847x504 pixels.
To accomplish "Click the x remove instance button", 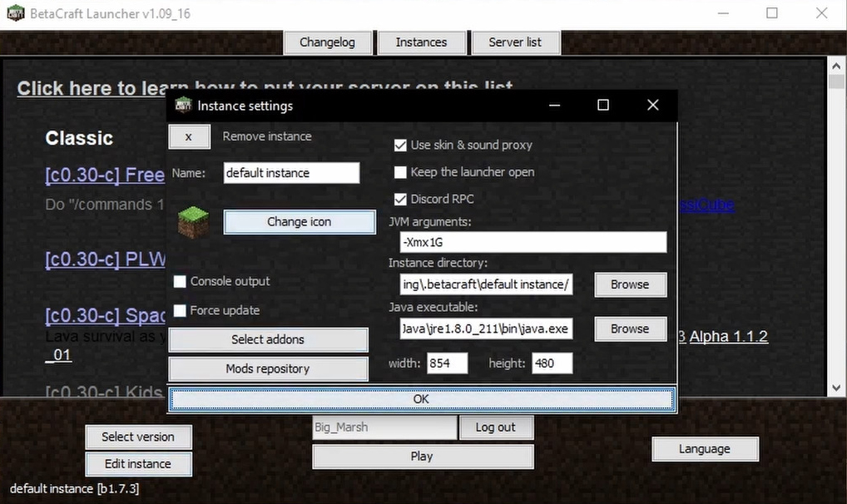I will (x=189, y=136).
